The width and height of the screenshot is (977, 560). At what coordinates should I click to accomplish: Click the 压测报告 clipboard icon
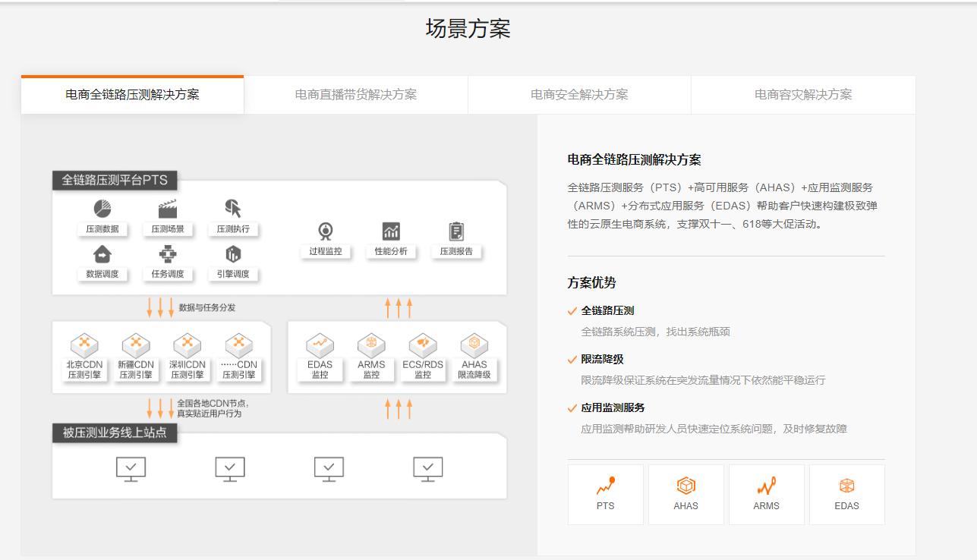pyautogui.click(x=456, y=231)
